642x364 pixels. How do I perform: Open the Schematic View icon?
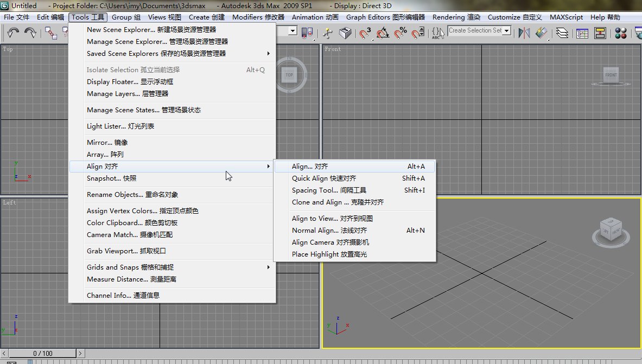pyautogui.click(x=600, y=33)
